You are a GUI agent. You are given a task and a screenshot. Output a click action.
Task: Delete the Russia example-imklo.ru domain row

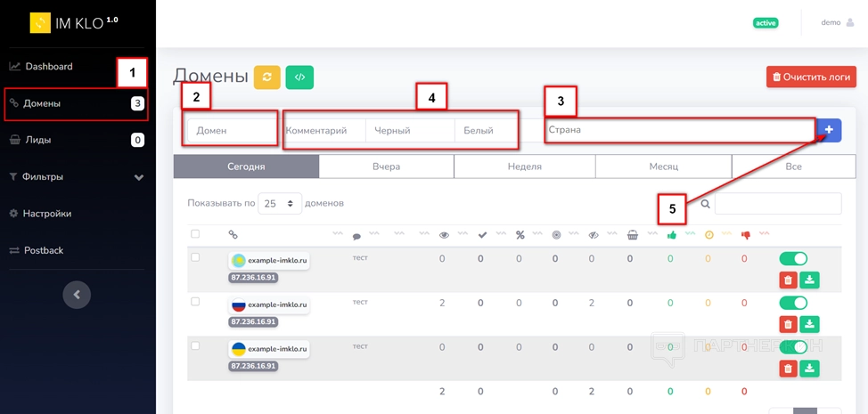[788, 324]
